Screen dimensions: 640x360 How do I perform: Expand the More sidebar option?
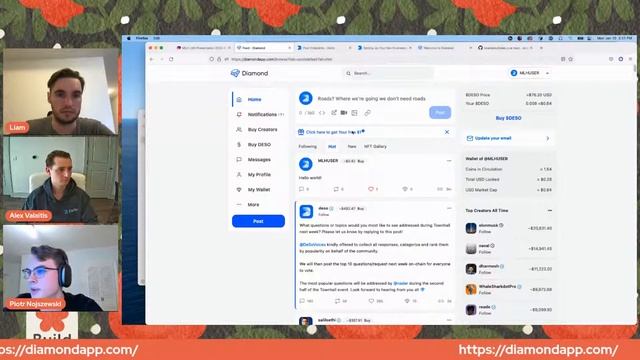[253, 205]
